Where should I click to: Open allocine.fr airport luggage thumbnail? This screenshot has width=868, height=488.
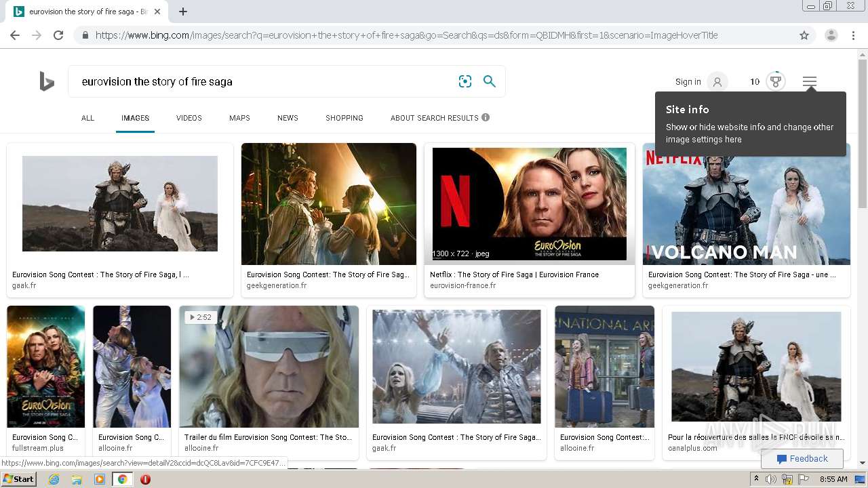pyautogui.click(x=605, y=367)
